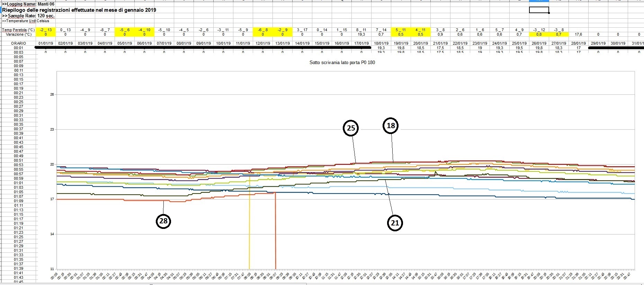
Task: Click callout circle number 18
Action: coord(391,126)
